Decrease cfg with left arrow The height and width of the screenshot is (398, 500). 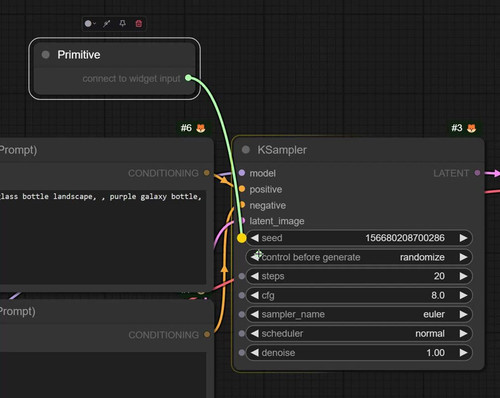254,295
